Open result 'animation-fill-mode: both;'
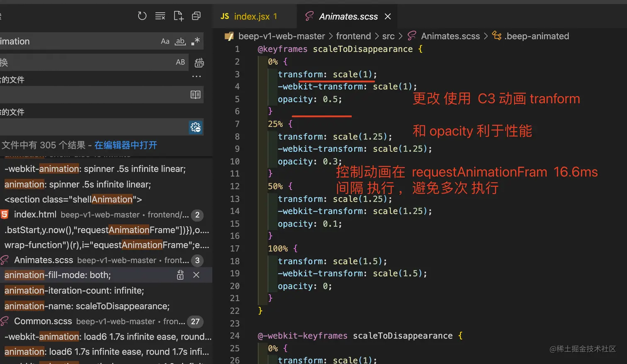Screen dimensions: 627x364 (58, 275)
